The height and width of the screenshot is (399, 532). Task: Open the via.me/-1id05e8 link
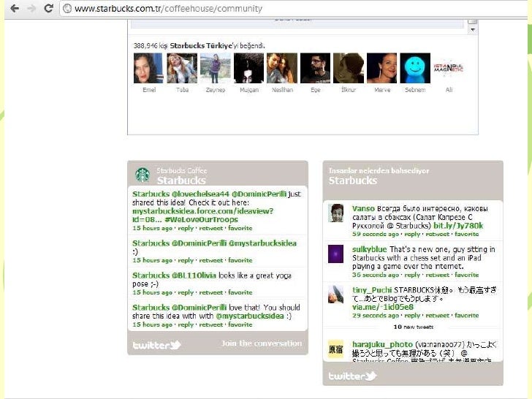pyautogui.click(x=383, y=307)
